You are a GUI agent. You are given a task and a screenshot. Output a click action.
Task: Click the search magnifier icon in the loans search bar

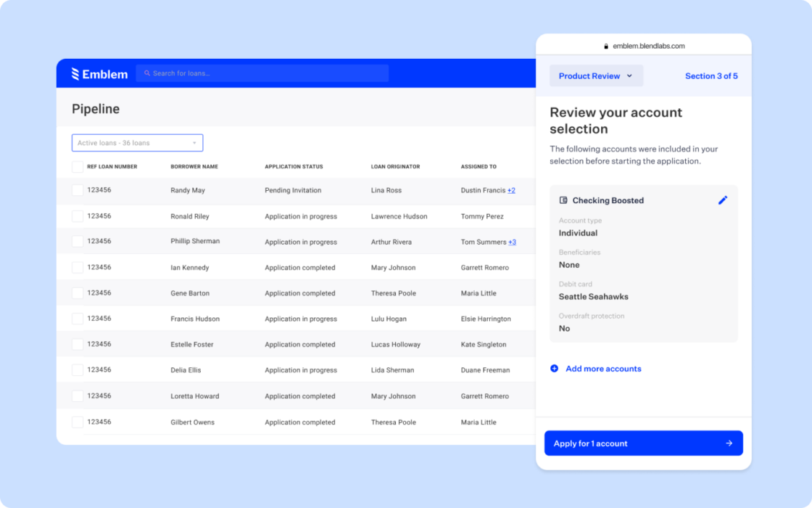click(x=146, y=73)
